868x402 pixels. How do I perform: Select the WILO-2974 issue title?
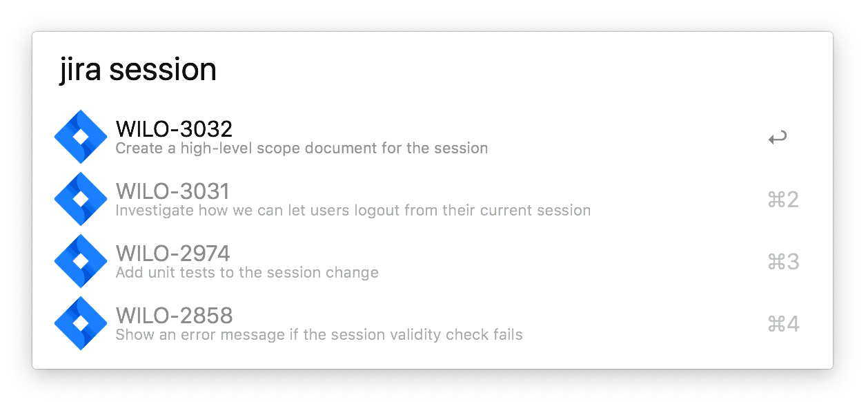tap(173, 253)
